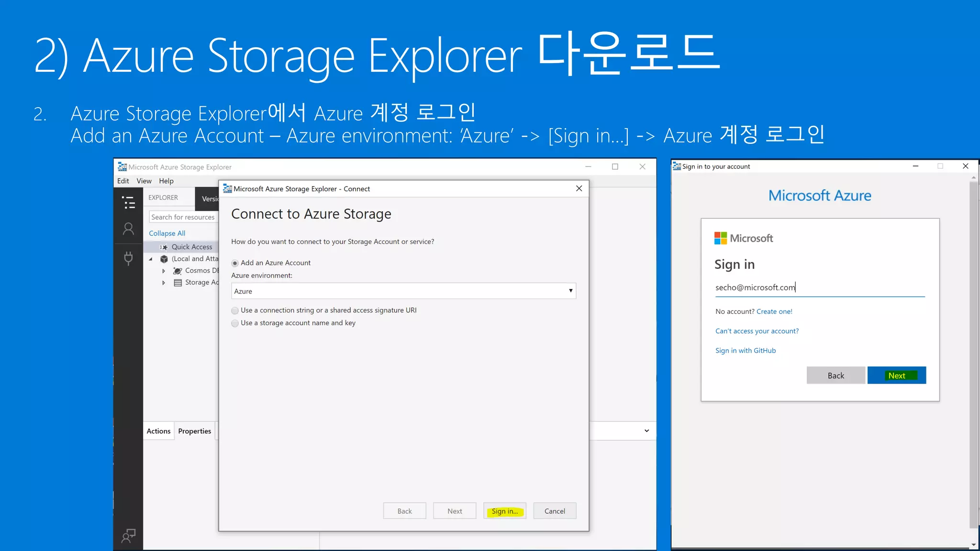This screenshot has height=551, width=980.
Task: Click the Storage Accounts table icon
Action: coord(178,283)
